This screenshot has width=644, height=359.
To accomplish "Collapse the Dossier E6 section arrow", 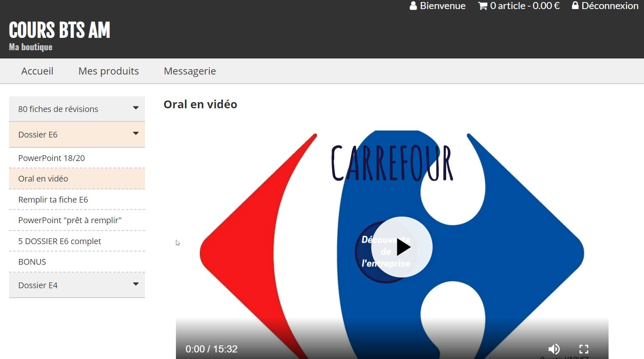I will pyautogui.click(x=136, y=133).
